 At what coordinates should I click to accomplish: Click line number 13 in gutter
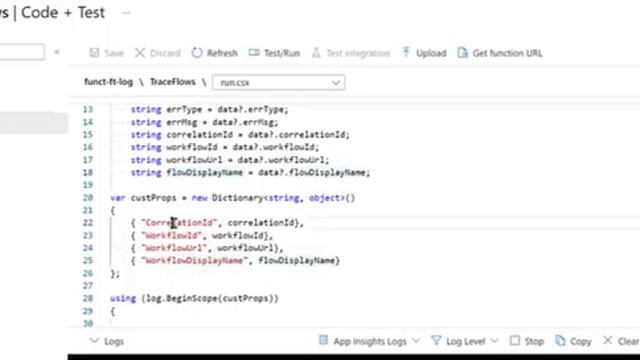tap(88, 109)
